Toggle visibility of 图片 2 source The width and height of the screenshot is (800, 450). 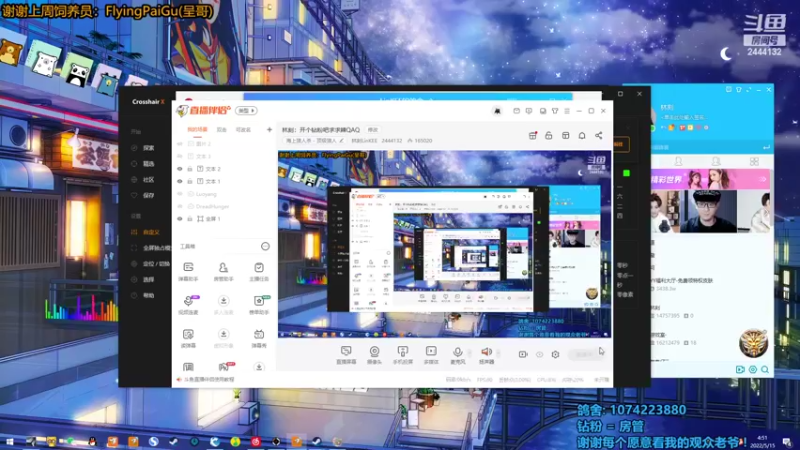click(x=180, y=144)
